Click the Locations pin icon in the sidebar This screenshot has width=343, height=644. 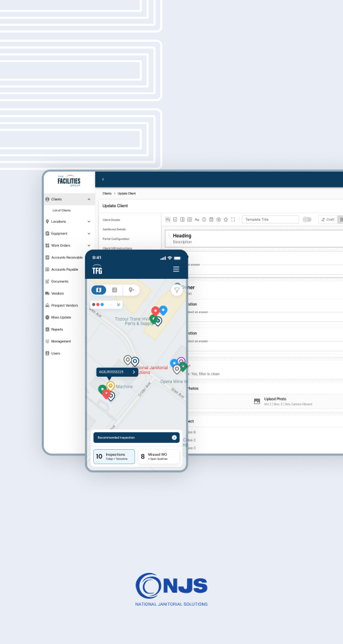pyautogui.click(x=47, y=222)
